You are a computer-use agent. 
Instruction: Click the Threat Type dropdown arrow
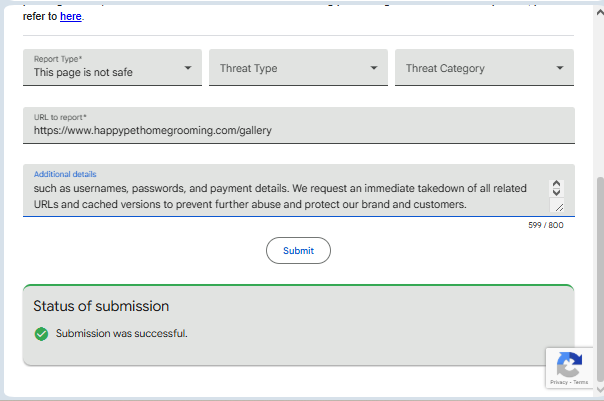click(x=373, y=68)
